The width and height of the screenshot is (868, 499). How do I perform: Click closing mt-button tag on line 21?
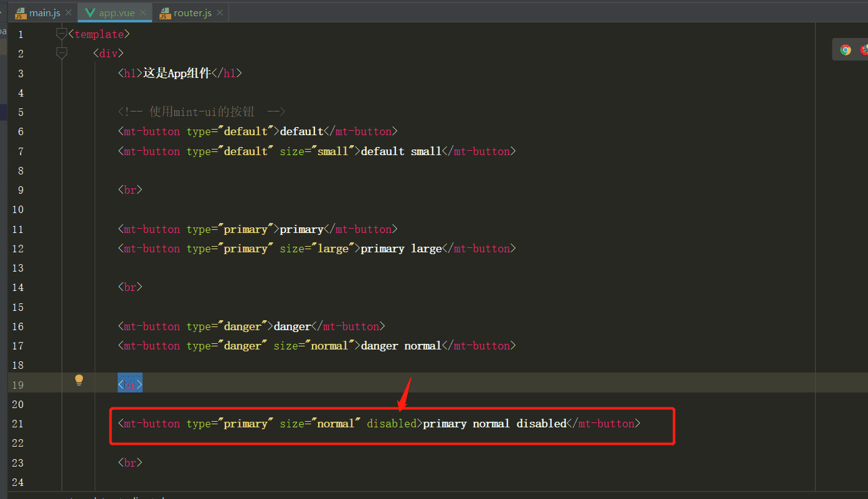[603, 424]
